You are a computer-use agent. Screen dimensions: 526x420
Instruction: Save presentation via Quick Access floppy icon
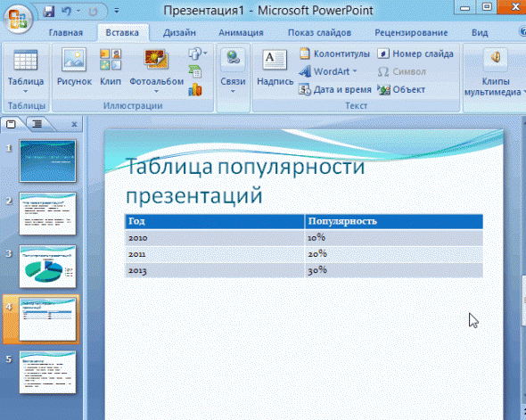[x=49, y=12]
